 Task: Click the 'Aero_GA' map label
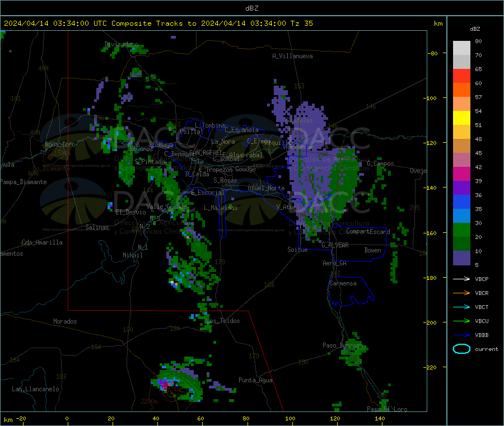335,263
